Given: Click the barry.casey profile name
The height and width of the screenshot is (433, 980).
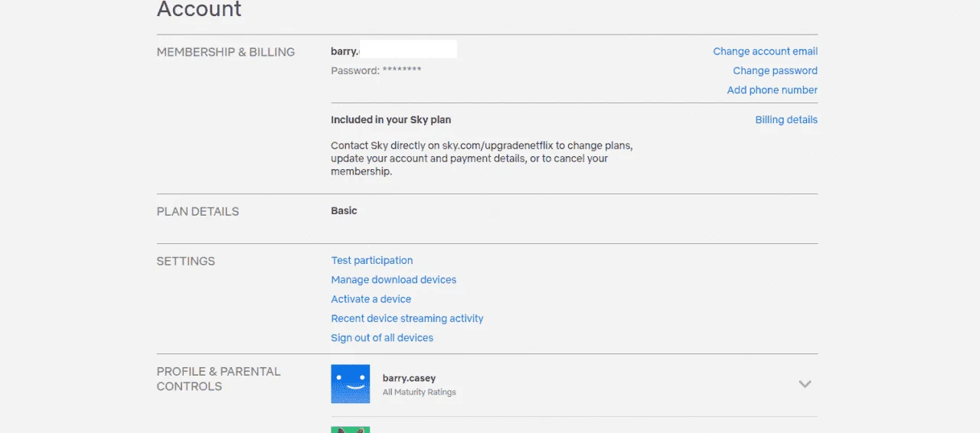Looking at the screenshot, I should [409, 378].
